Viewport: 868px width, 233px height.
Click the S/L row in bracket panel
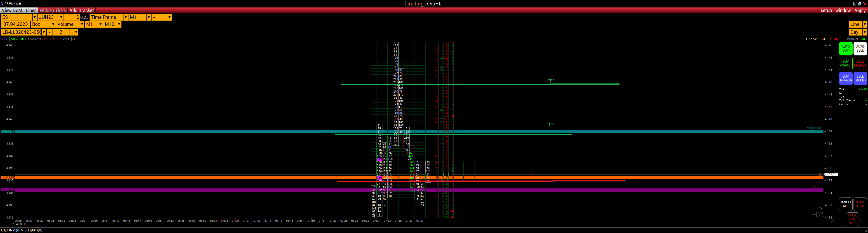853,93
